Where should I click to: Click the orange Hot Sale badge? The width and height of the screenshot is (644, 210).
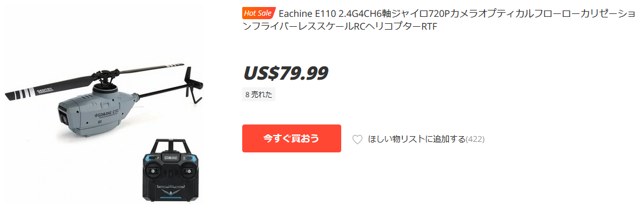coord(259,13)
